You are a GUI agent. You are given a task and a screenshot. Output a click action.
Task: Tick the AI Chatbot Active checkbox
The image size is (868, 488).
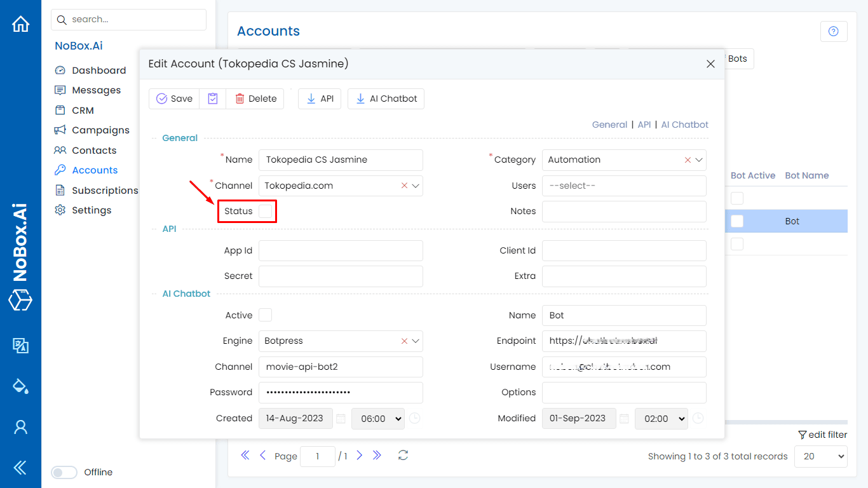266,315
